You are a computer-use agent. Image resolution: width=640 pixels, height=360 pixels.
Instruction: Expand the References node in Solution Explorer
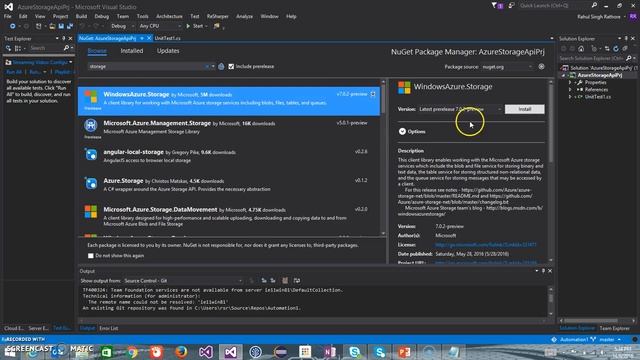coord(570,90)
